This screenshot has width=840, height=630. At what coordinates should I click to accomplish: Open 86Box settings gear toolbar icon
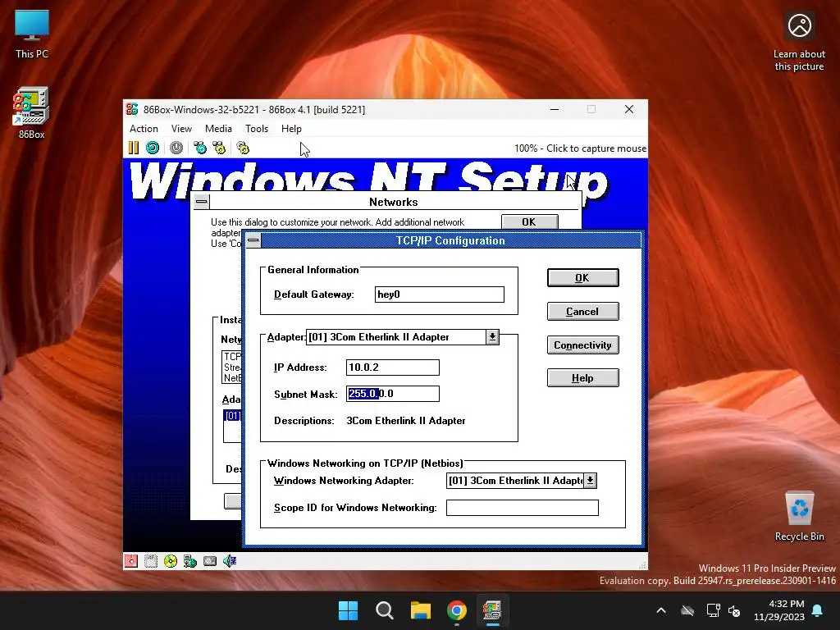tap(243, 148)
